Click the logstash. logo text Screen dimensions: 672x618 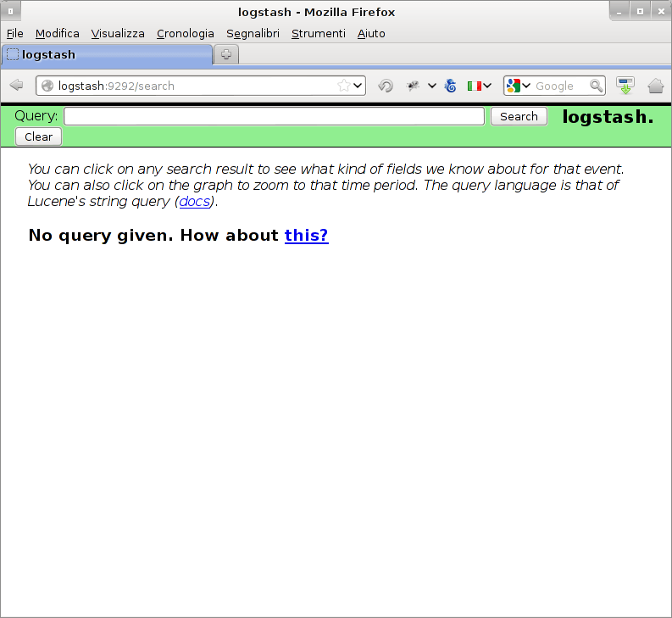click(x=608, y=117)
